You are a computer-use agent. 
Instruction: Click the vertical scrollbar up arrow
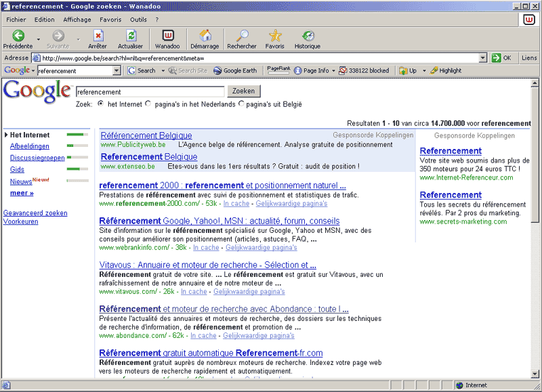pos(535,83)
